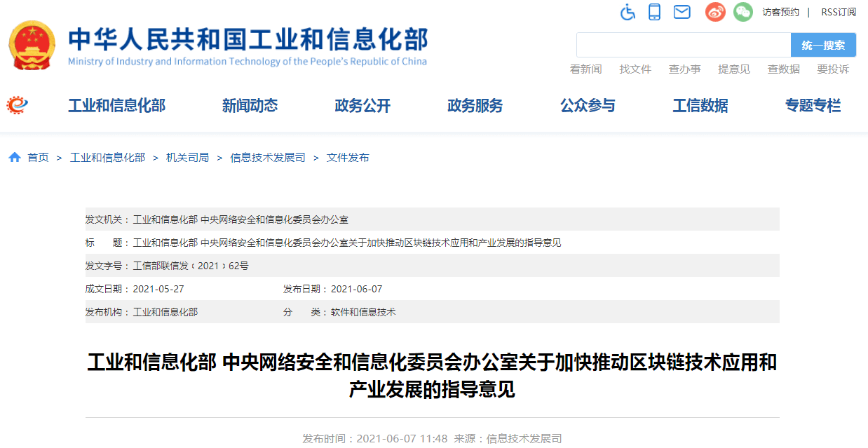Click the home icon in breadcrumb
868x448 pixels.
(x=15, y=158)
